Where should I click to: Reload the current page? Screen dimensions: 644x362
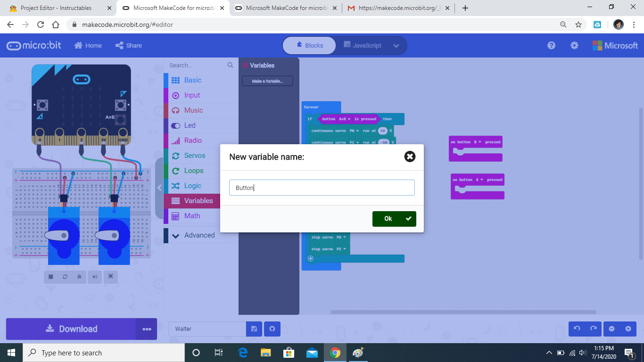[x=41, y=25]
